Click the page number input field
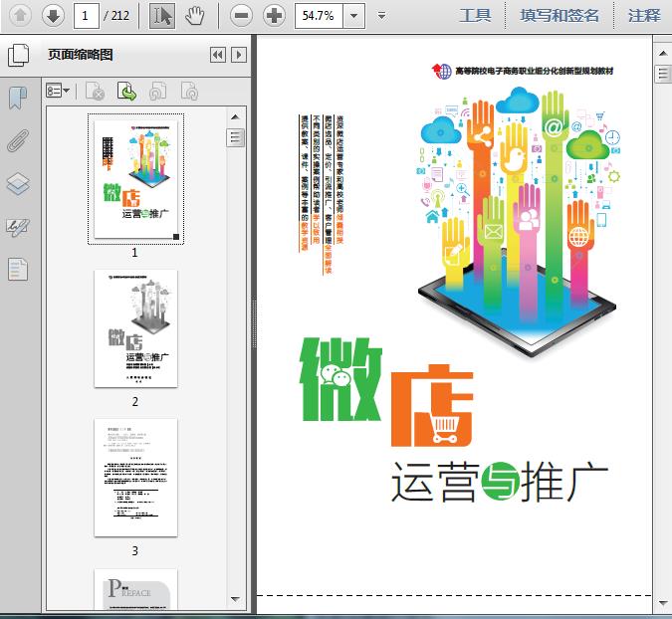 click(x=87, y=16)
